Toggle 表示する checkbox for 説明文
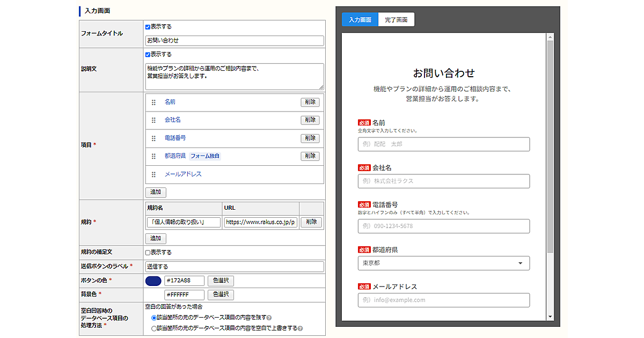The image size is (644, 338). click(x=148, y=55)
